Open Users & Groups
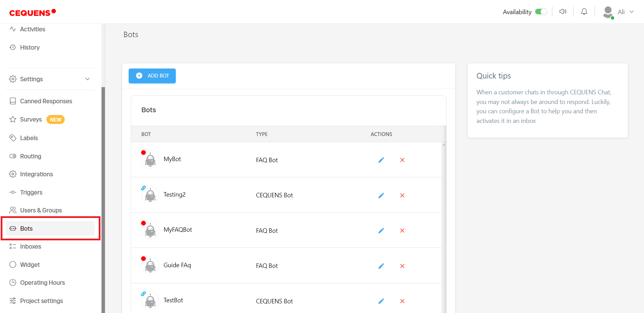 tap(41, 210)
